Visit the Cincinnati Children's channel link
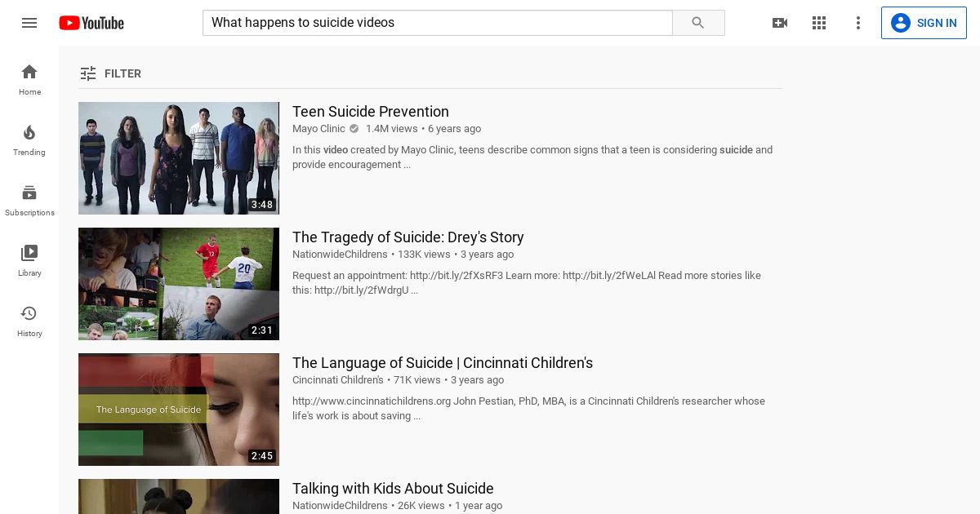980x514 pixels. click(338, 380)
